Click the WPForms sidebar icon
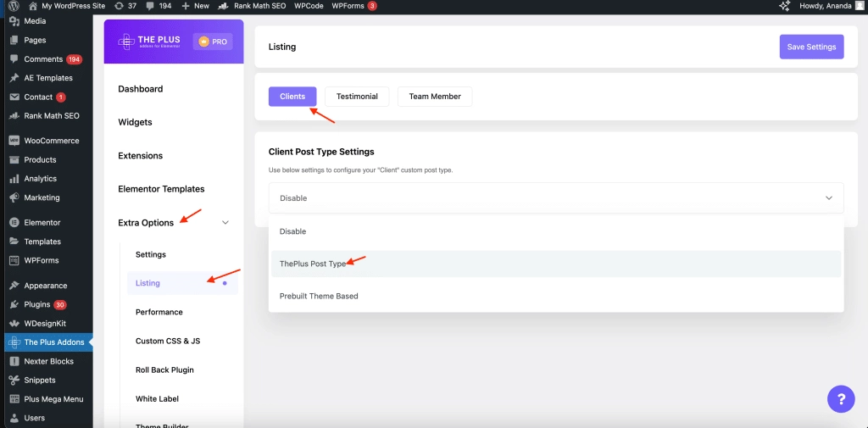The width and height of the screenshot is (868, 428). click(14, 260)
